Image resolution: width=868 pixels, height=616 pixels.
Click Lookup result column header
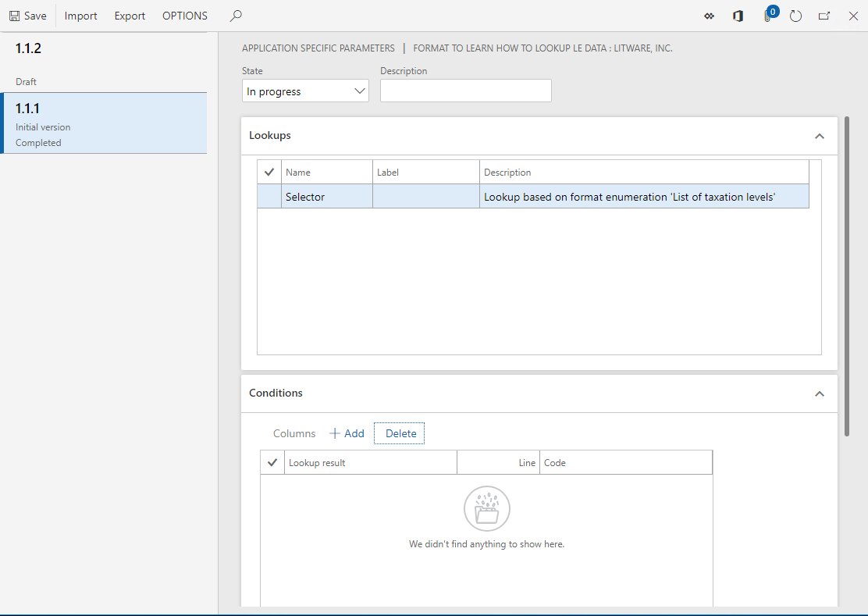pyautogui.click(x=370, y=463)
